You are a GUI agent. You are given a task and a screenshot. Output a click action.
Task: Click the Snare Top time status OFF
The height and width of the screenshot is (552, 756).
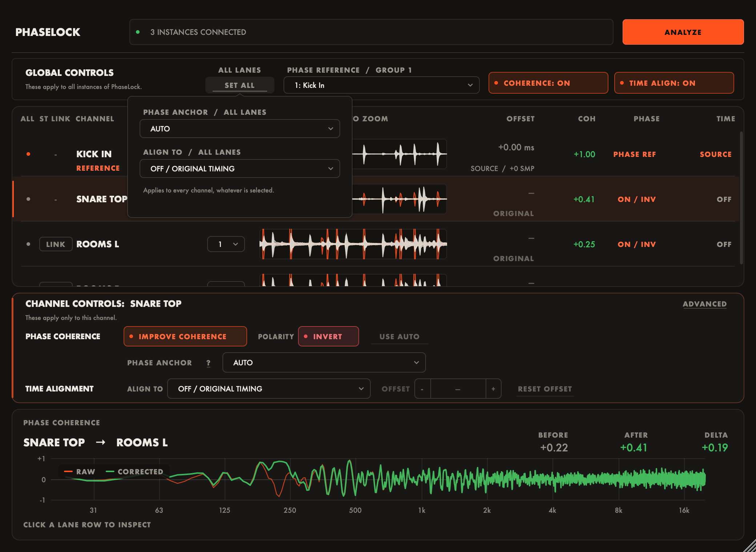pyautogui.click(x=724, y=199)
